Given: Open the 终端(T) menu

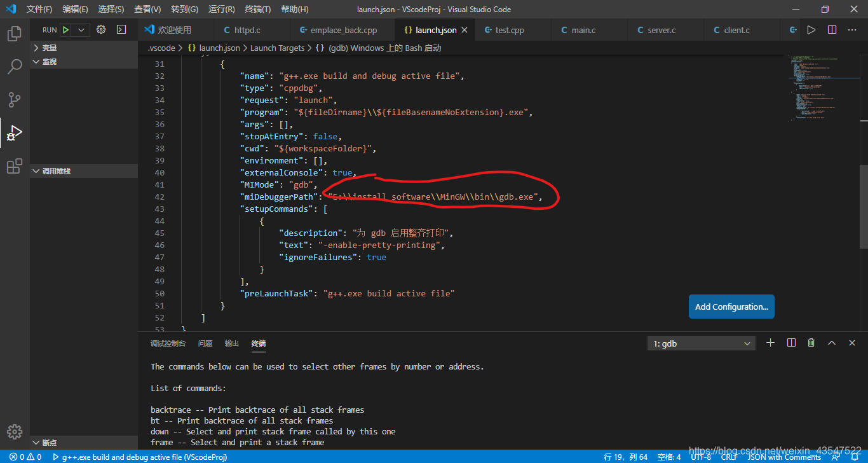Looking at the screenshot, I should click(x=257, y=10).
